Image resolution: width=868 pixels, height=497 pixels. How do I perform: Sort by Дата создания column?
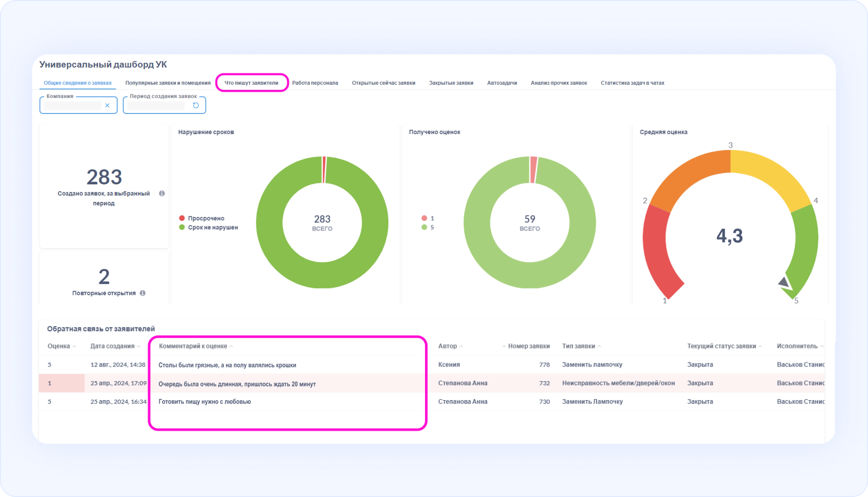[139, 346]
